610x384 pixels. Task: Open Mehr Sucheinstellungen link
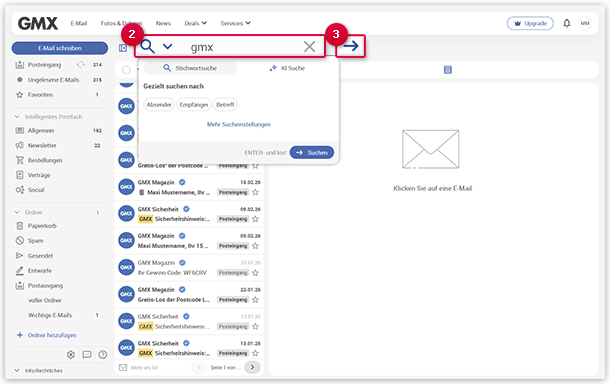238,124
